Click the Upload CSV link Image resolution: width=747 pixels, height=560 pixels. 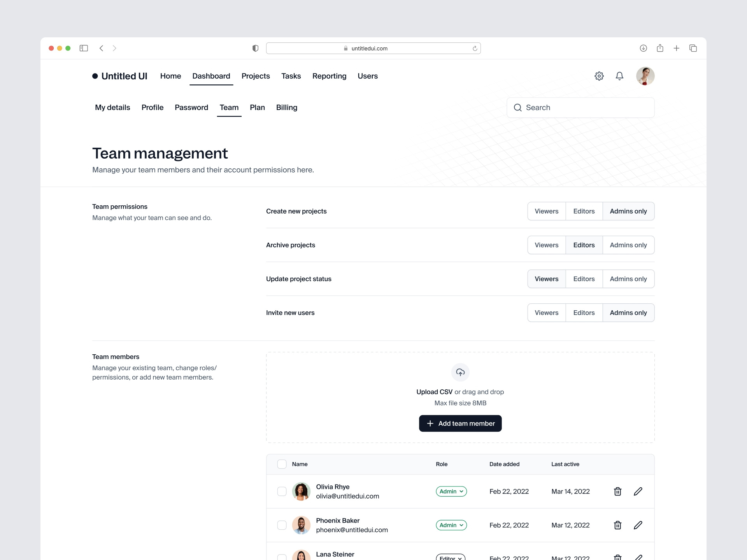click(434, 392)
